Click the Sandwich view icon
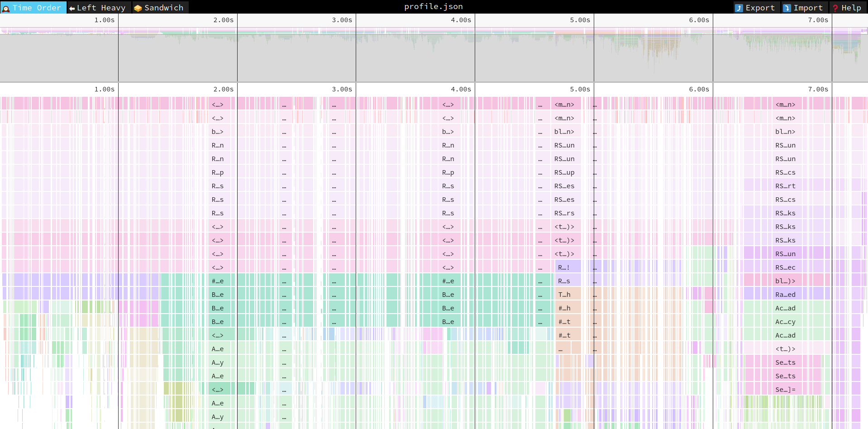 click(138, 8)
